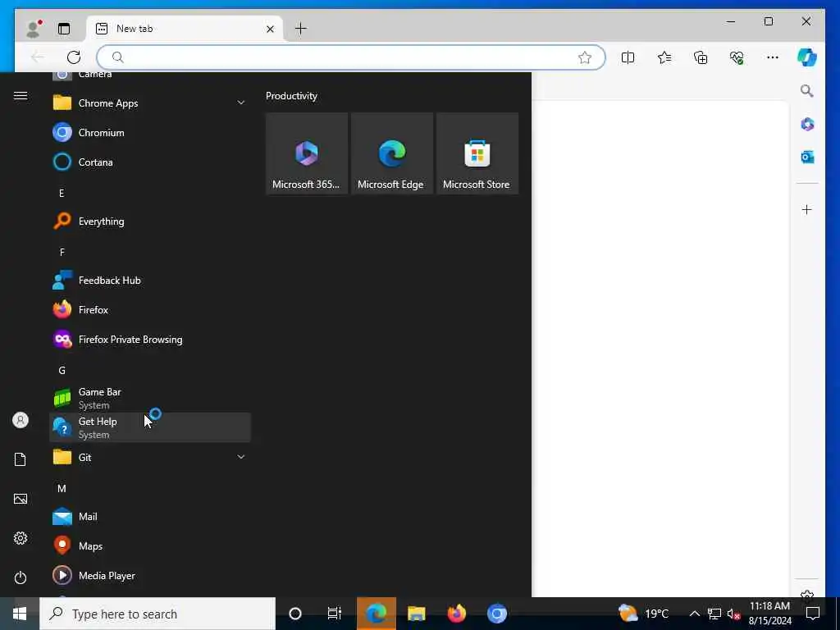The height and width of the screenshot is (630, 840).
Task: Open the Power options button
Action: click(21, 577)
